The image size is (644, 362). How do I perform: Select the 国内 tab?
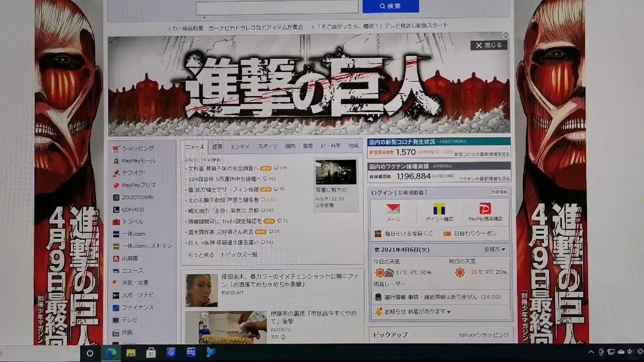290,146
